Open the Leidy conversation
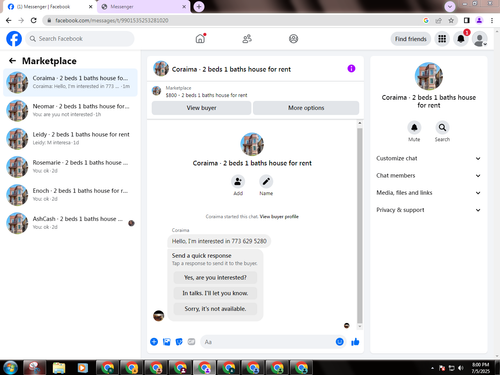 [x=70, y=139]
